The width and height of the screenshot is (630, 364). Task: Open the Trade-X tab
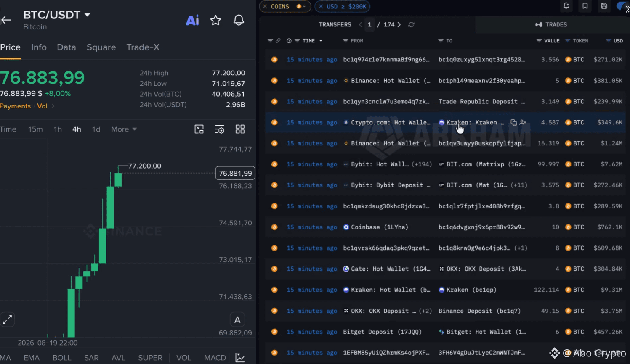coord(143,47)
